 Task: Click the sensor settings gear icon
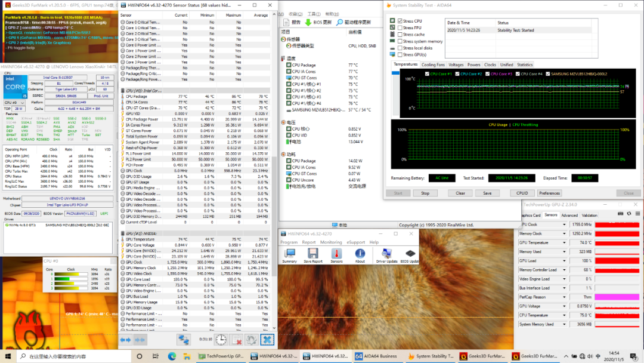pos(252,340)
